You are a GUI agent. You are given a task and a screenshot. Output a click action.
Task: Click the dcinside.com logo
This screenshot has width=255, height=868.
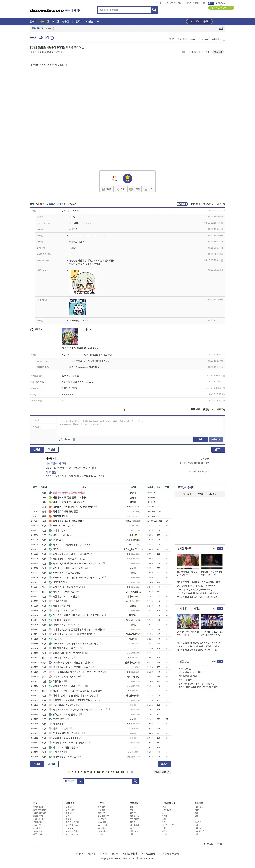[x=47, y=10]
